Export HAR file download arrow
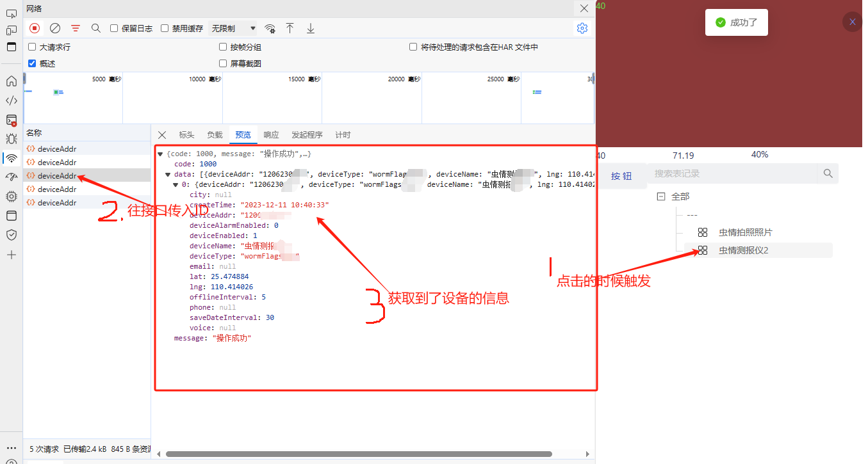The width and height of the screenshot is (868, 464). 311,28
